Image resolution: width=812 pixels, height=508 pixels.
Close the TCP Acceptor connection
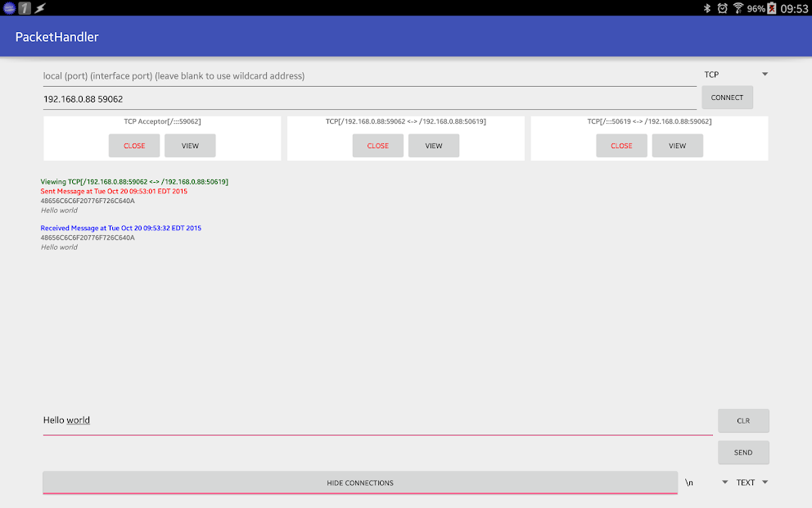click(x=134, y=146)
